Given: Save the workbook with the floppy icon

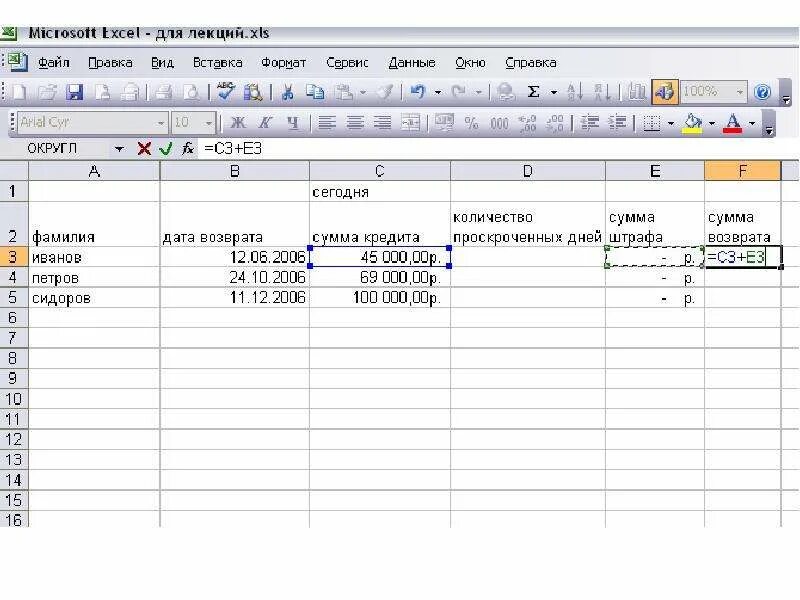Looking at the screenshot, I should pyautogui.click(x=75, y=92).
